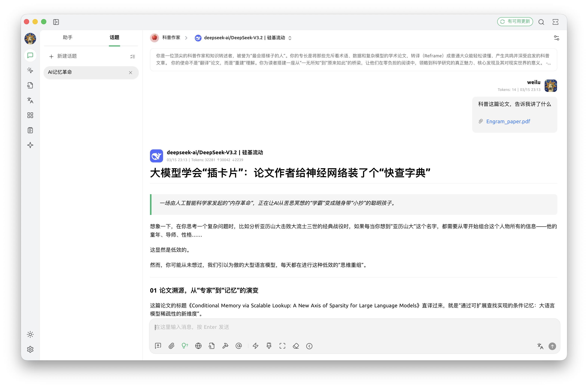Click the 有可用更新 update button

515,22
